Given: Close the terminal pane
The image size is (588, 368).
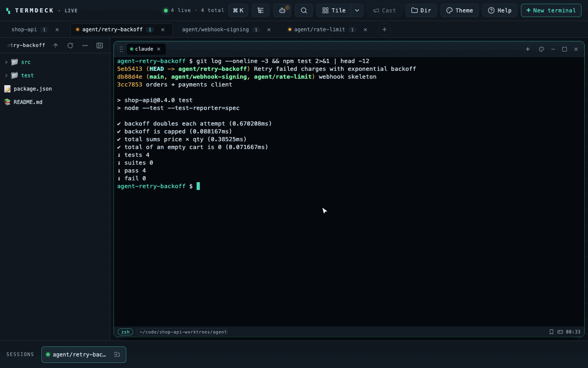Looking at the screenshot, I should [x=576, y=49].
